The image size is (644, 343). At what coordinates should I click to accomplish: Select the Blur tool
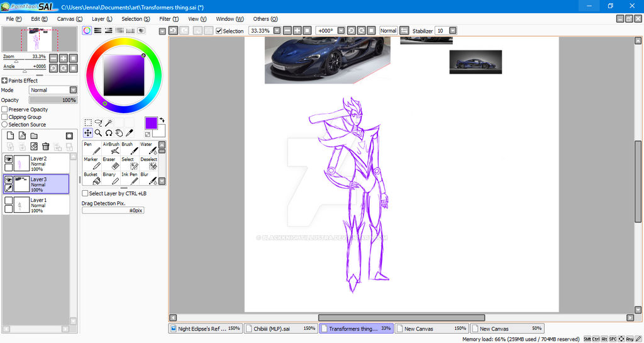pyautogui.click(x=148, y=178)
